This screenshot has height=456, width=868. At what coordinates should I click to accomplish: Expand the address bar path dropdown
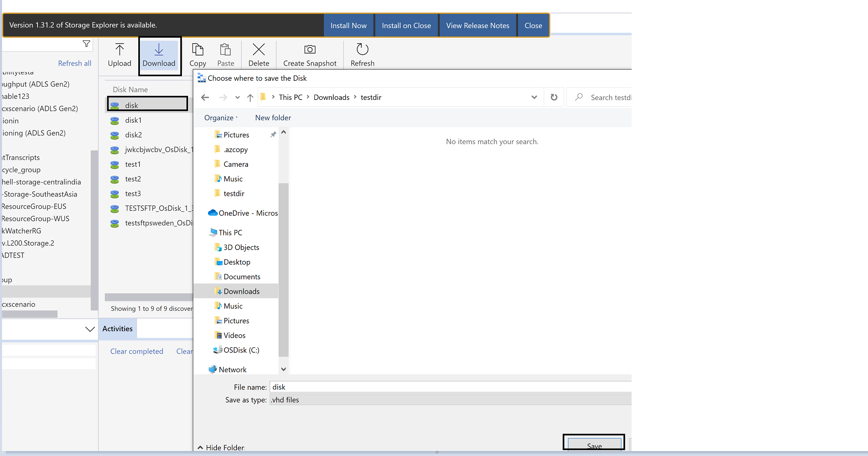tap(534, 97)
